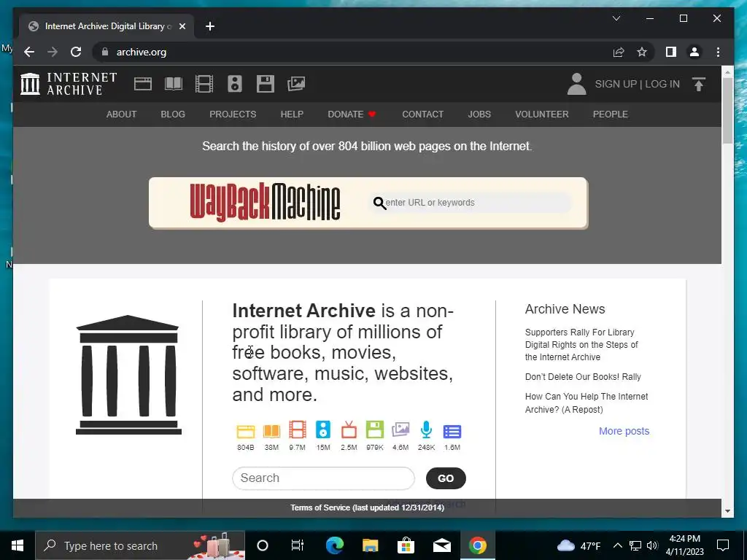Open How Can You Help post
Screen dimensions: 747x560
click(x=587, y=402)
